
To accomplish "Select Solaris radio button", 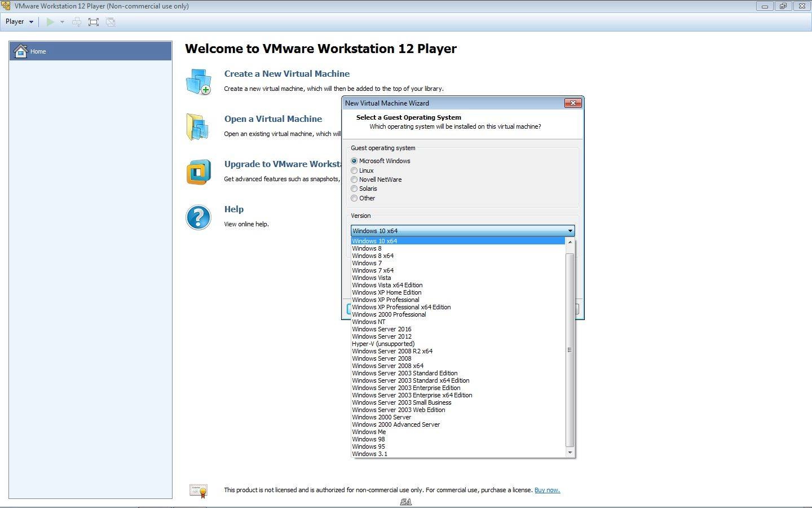I will (x=354, y=189).
